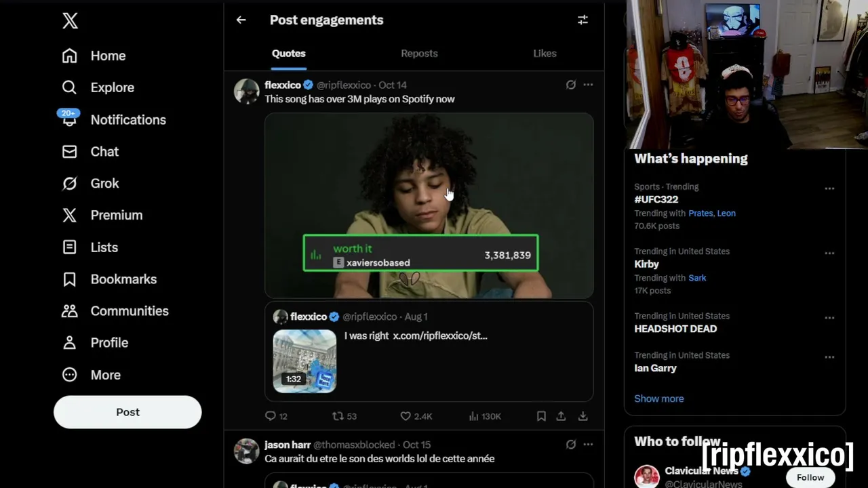This screenshot has height=488, width=868.
Task: Reply to the post with 12 replies
Action: (x=276, y=416)
